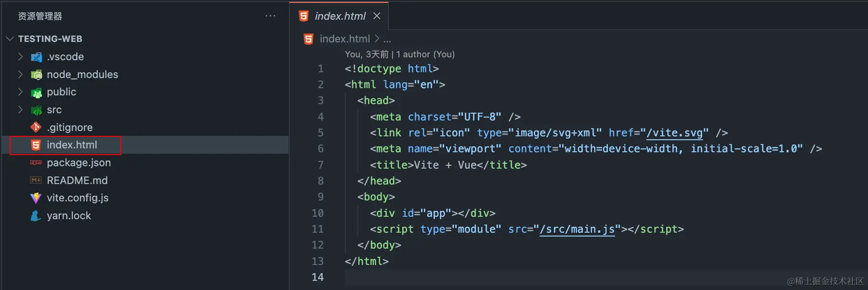Expand the public folder chevron
The image size is (868, 290).
(x=20, y=92)
